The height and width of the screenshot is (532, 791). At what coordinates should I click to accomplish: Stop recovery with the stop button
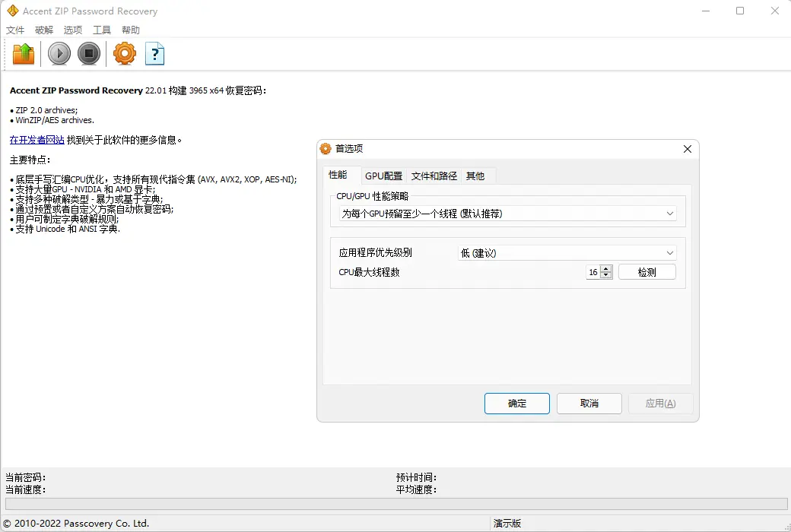89,53
